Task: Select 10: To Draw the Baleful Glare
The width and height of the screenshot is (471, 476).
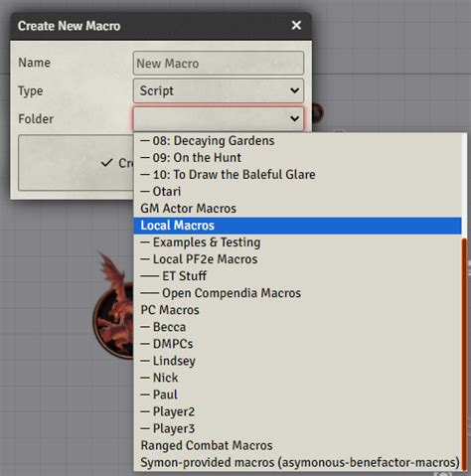Action: click(x=297, y=175)
